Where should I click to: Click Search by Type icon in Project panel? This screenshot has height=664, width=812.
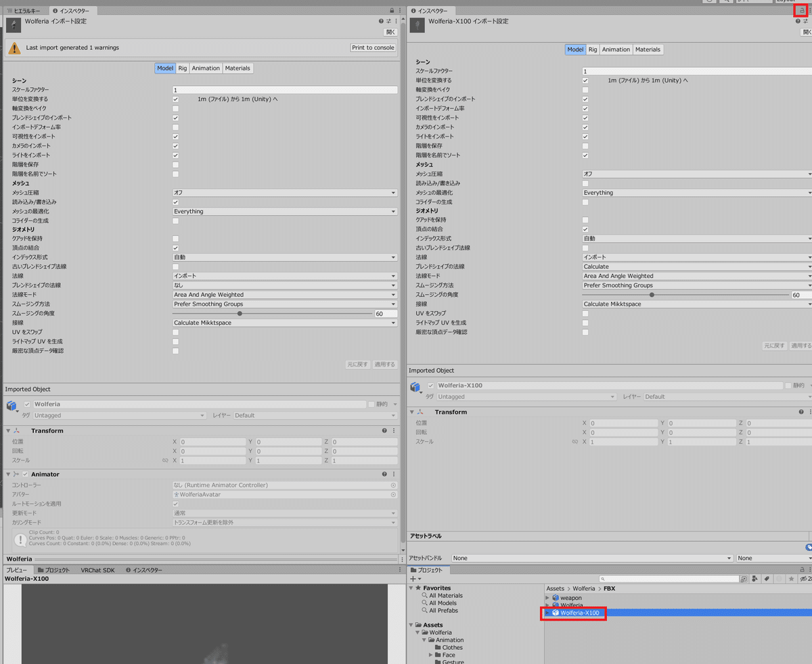756,579
